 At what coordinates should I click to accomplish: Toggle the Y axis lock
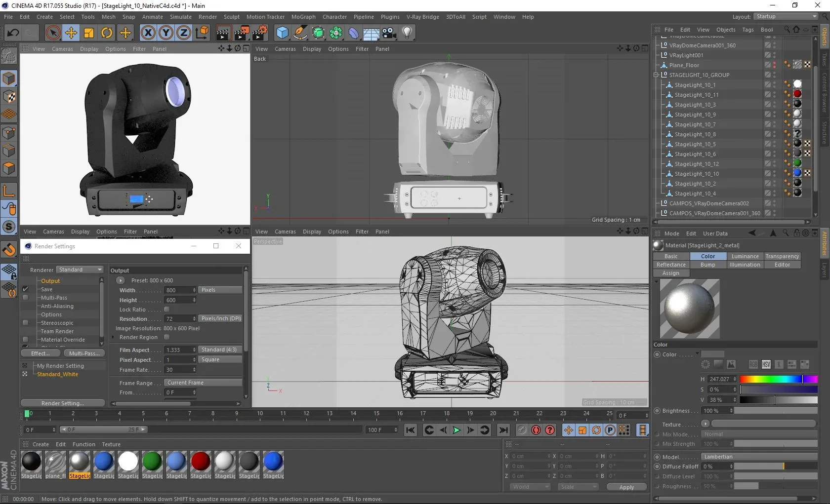coord(166,33)
